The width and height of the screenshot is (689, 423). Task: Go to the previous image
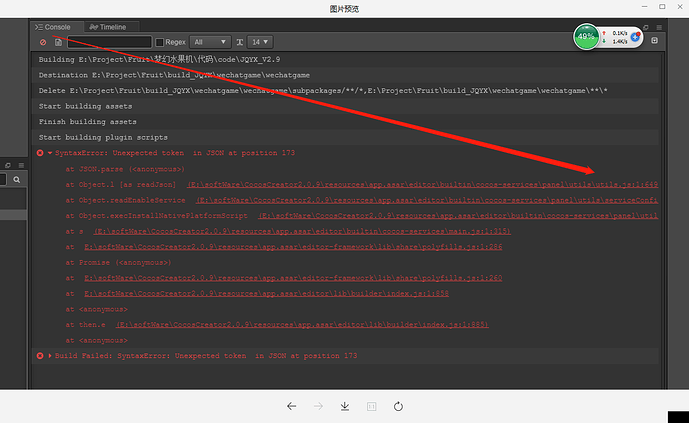[x=291, y=406]
